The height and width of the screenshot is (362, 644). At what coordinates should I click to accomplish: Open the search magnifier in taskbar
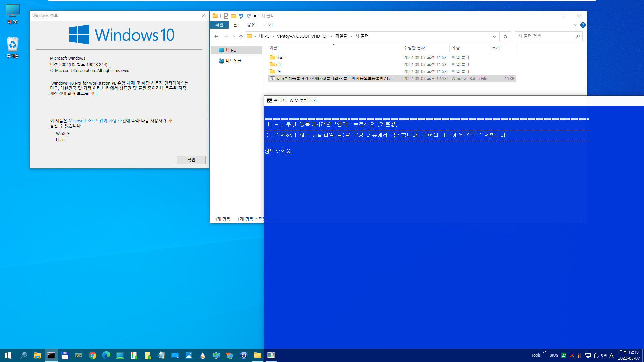(23, 355)
